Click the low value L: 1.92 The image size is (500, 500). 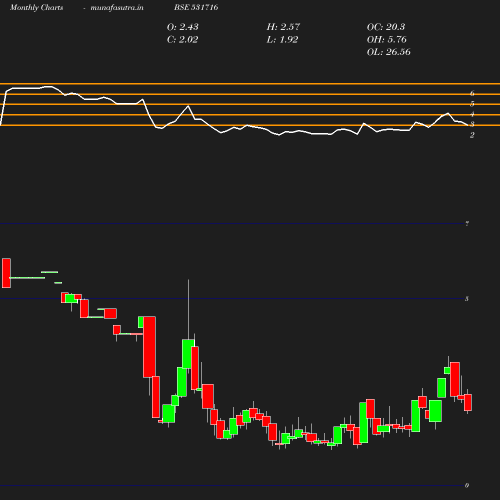point(282,39)
